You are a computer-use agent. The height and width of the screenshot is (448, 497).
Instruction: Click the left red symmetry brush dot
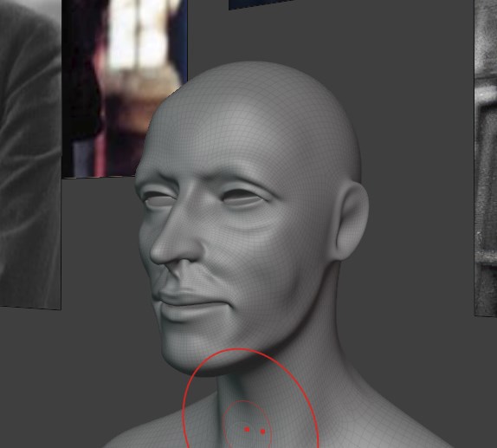click(x=247, y=430)
